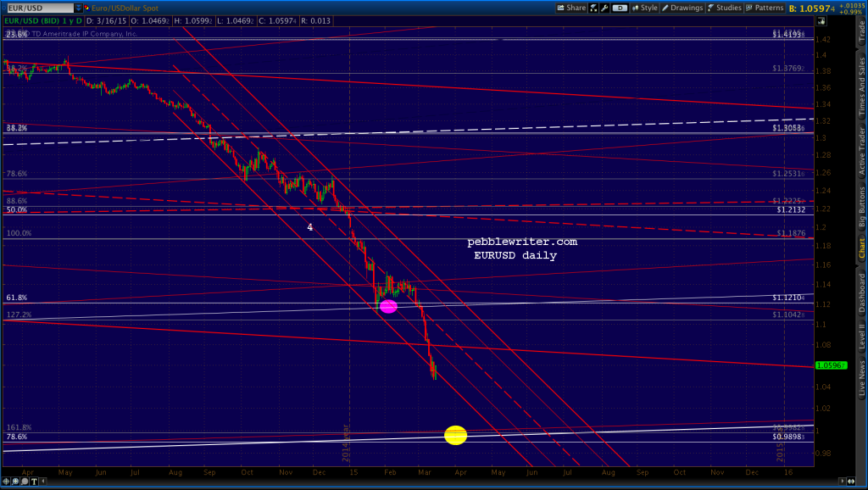Switch to the Active Trader tab
868x490 pixels.
(x=859, y=153)
